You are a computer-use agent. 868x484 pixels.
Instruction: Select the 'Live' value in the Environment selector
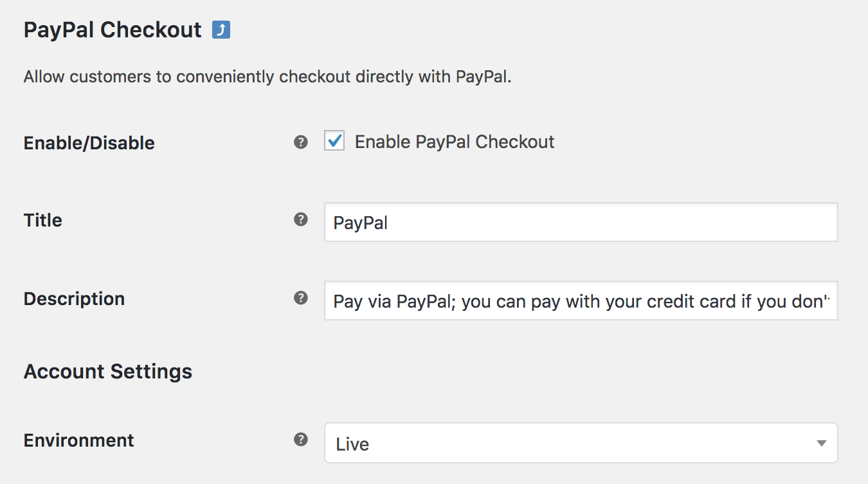[579, 443]
